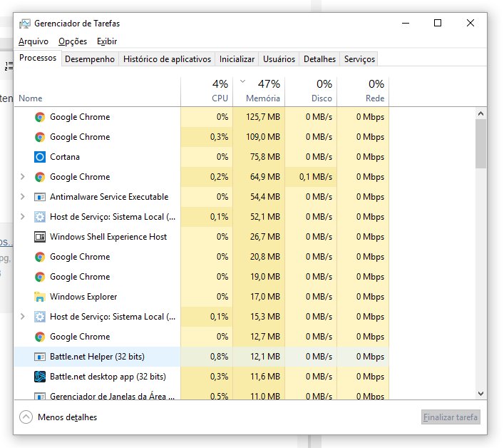Expand the Host de Serviço 15,3 MB group
The width and height of the screenshot is (504, 448).
[23, 317]
